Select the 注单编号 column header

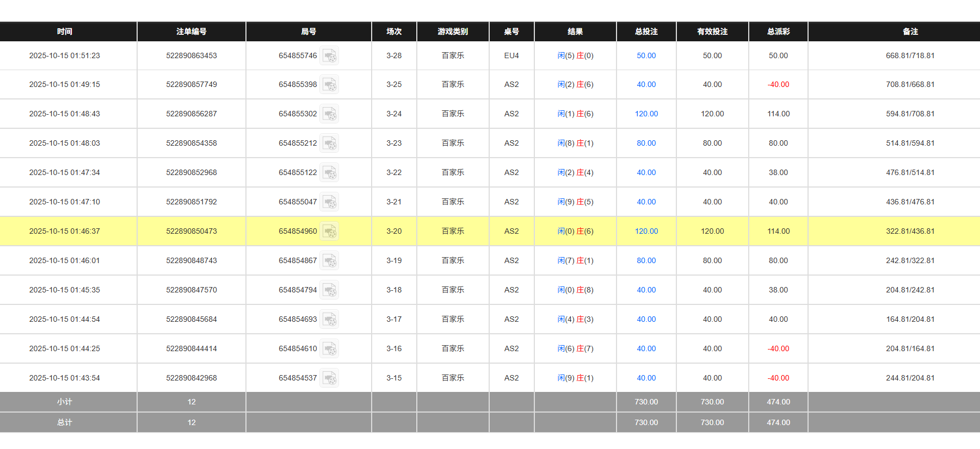tap(191, 32)
